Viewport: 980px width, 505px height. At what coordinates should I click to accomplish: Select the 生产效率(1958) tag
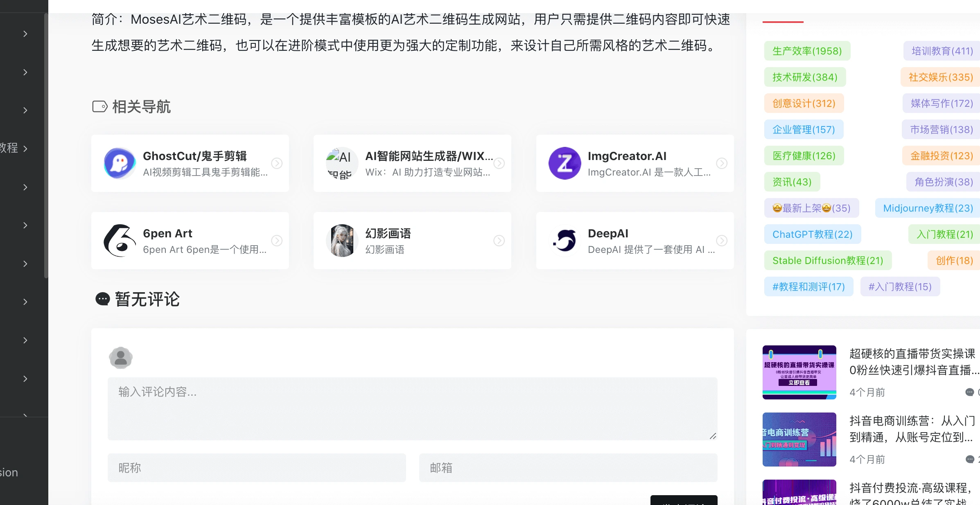pos(807,51)
